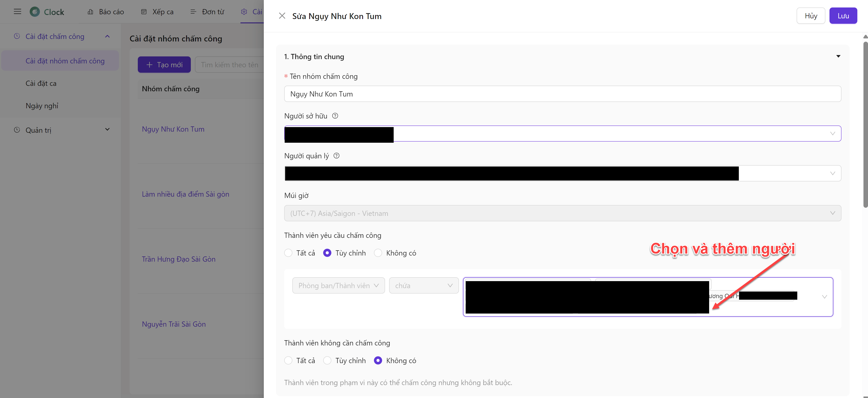Open the Xếp ca tab
Screen dimensions: 868x398
tap(157, 12)
